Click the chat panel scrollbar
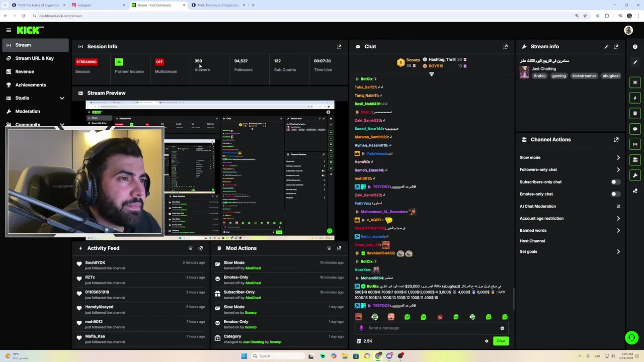 pyautogui.click(x=514, y=300)
